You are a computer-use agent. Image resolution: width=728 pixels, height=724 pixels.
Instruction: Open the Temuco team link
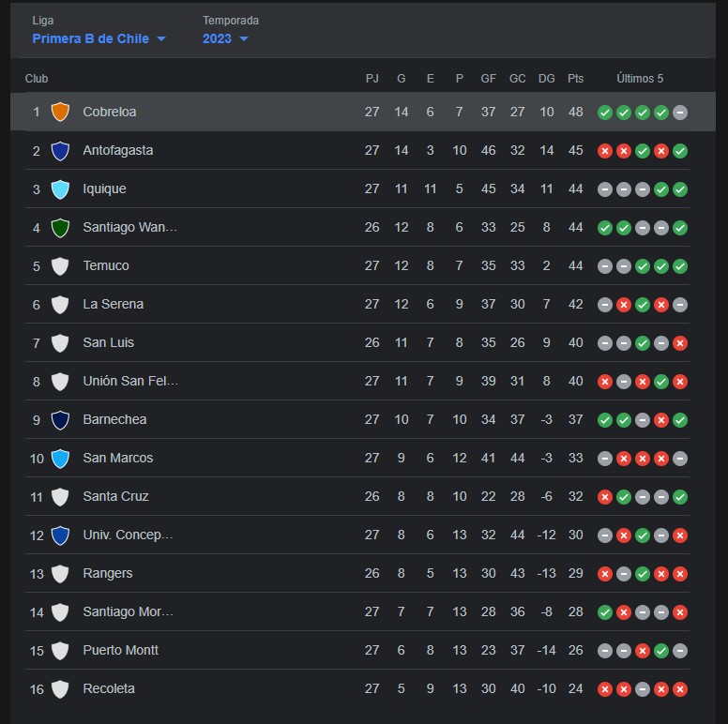pos(106,265)
